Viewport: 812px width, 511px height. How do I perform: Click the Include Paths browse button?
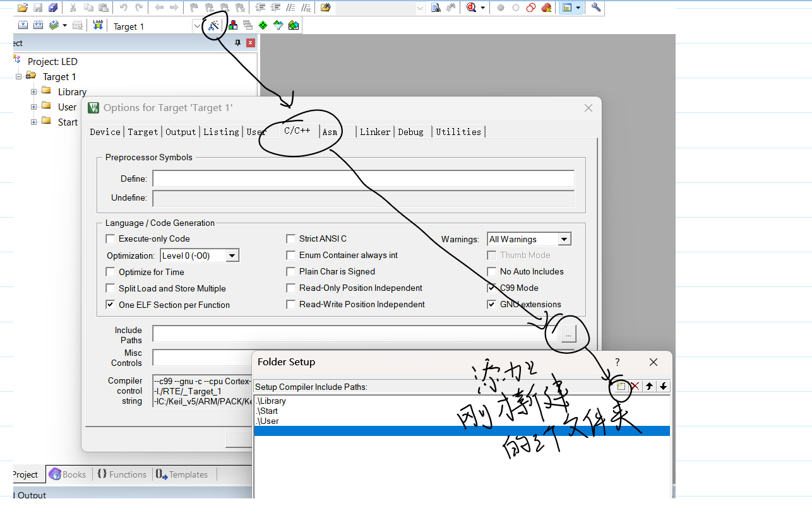coord(568,334)
